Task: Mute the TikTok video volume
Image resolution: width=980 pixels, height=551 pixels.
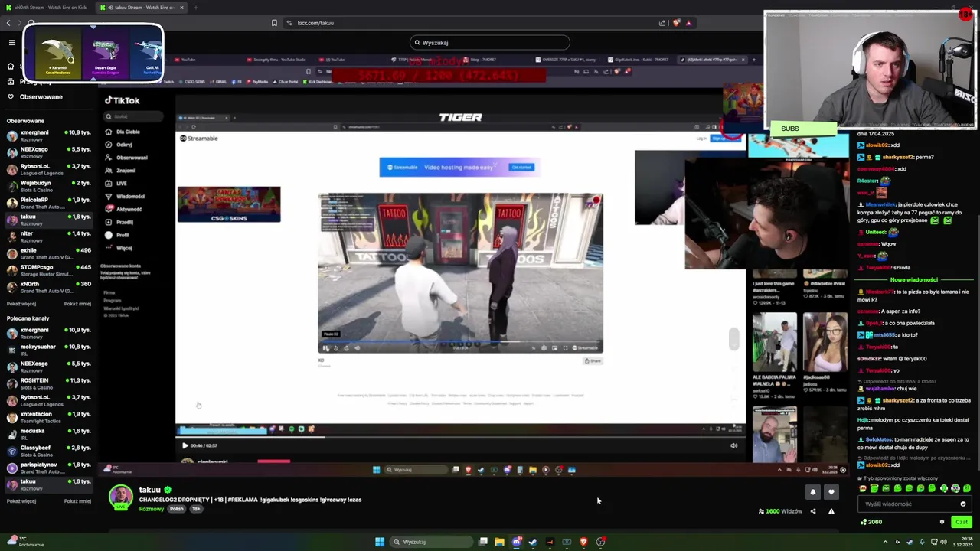Action: tap(733, 445)
